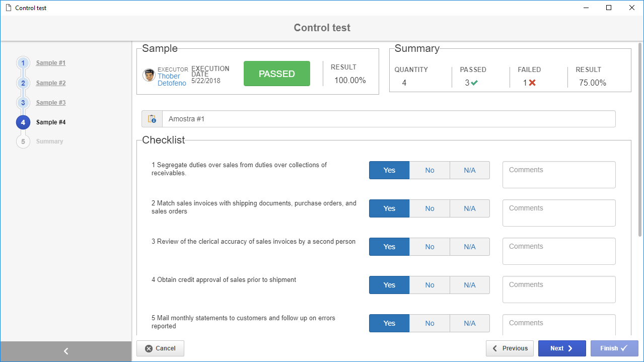This screenshot has height=362, width=644.
Task: Click the red X next to Failed count
Action: click(532, 83)
